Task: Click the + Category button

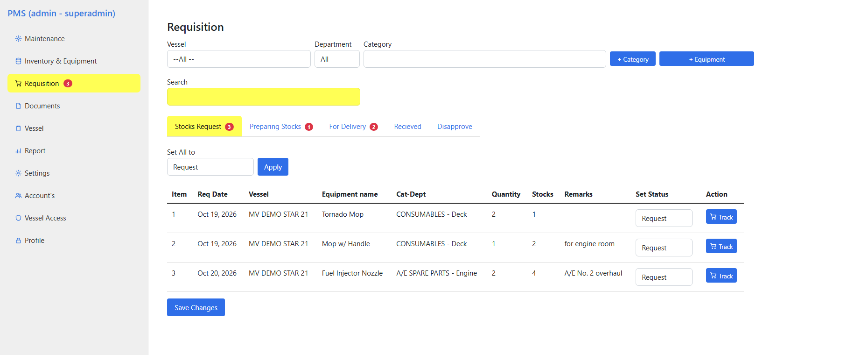Action: (633, 59)
